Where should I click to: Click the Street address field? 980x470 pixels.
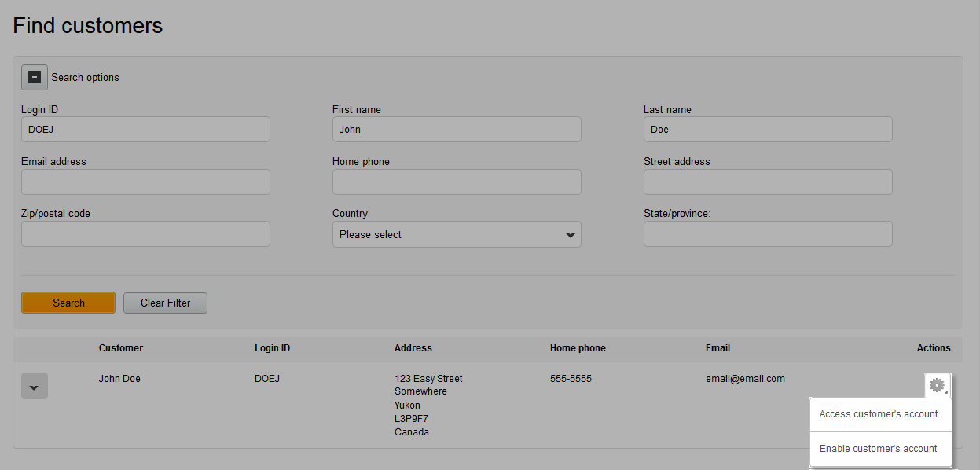(767, 182)
